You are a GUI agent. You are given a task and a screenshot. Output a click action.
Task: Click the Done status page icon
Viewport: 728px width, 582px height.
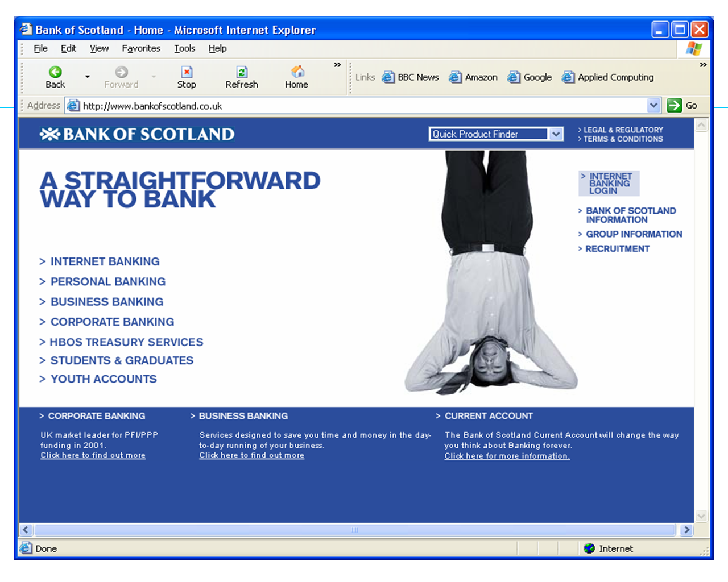[26, 548]
